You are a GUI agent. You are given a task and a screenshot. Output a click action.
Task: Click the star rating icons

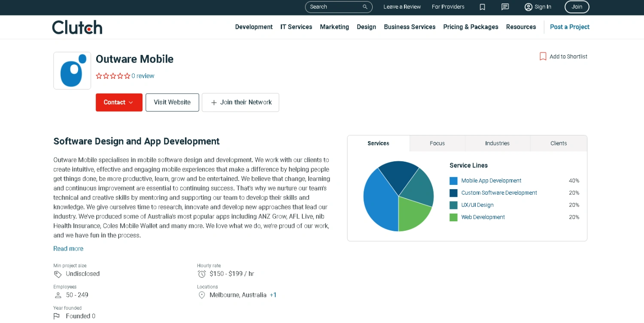coord(113,76)
